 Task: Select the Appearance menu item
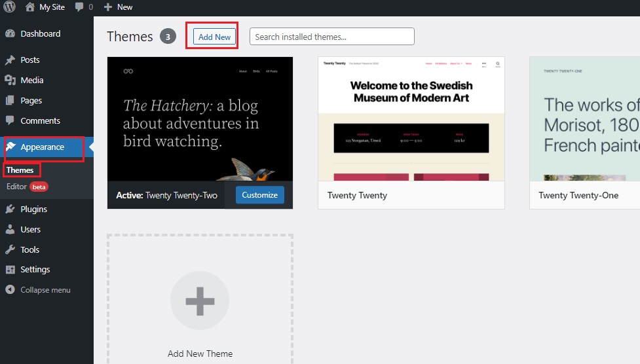(42, 147)
